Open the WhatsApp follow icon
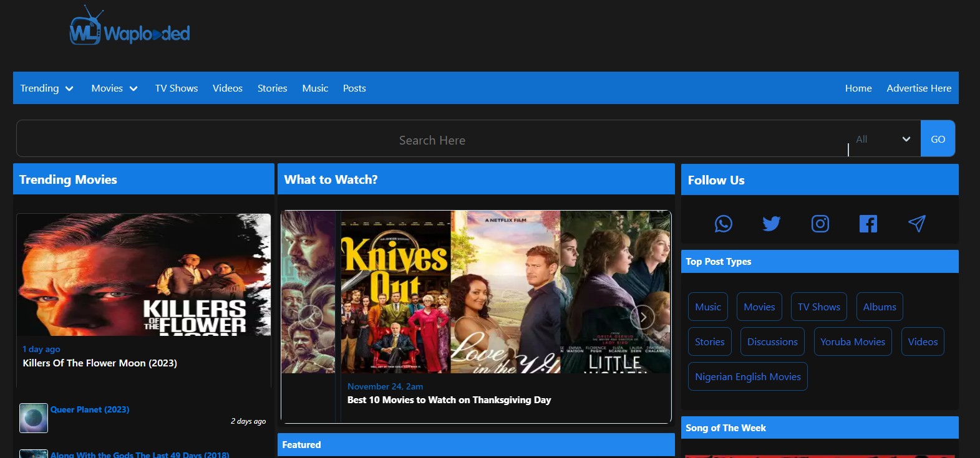 click(723, 224)
